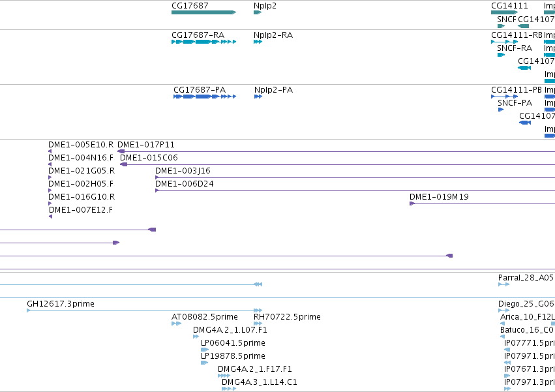555x392 pixels.
Task: Click the DME1-003J16 clone label
Action: [183, 171]
